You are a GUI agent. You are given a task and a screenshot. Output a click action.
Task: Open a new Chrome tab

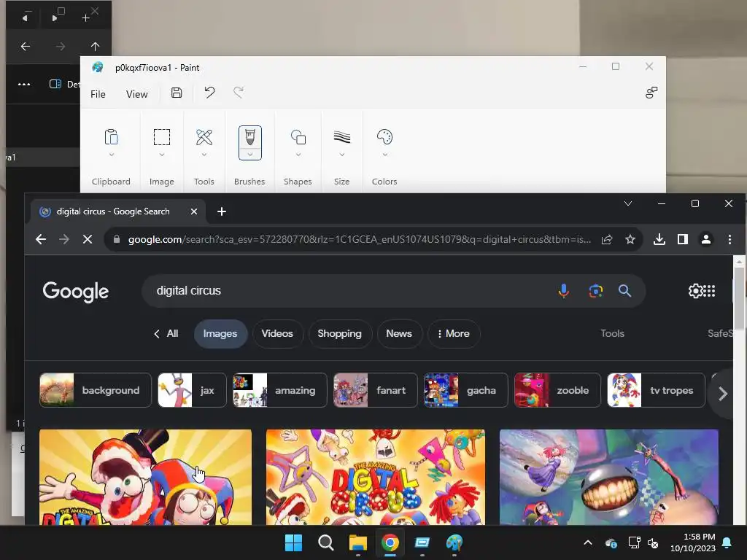[x=222, y=211]
